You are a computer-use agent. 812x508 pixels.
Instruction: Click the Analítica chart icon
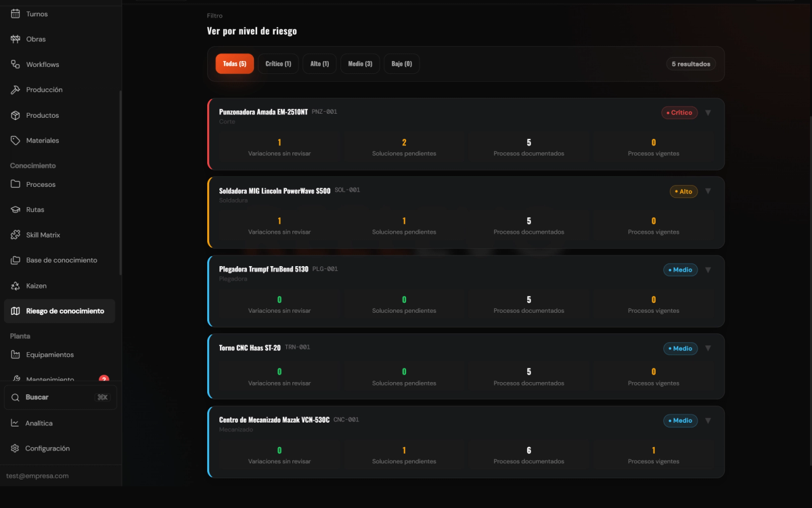(15, 423)
